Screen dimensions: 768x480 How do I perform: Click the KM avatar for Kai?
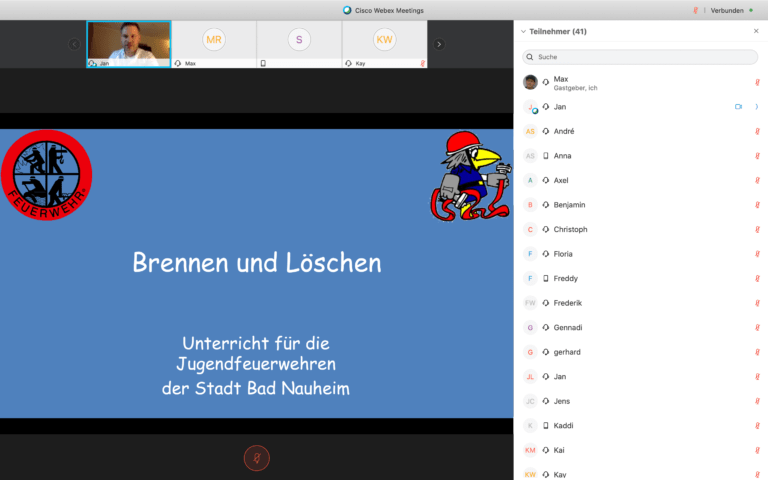[530, 450]
